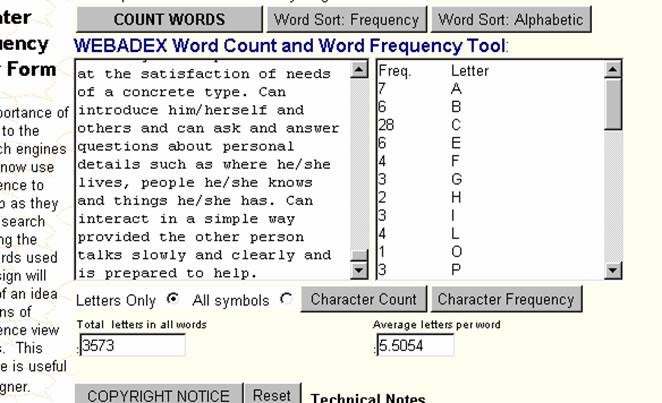Click the frequency row for letter F
The height and width of the screenshot is (403, 662).
click(x=491, y=161)
